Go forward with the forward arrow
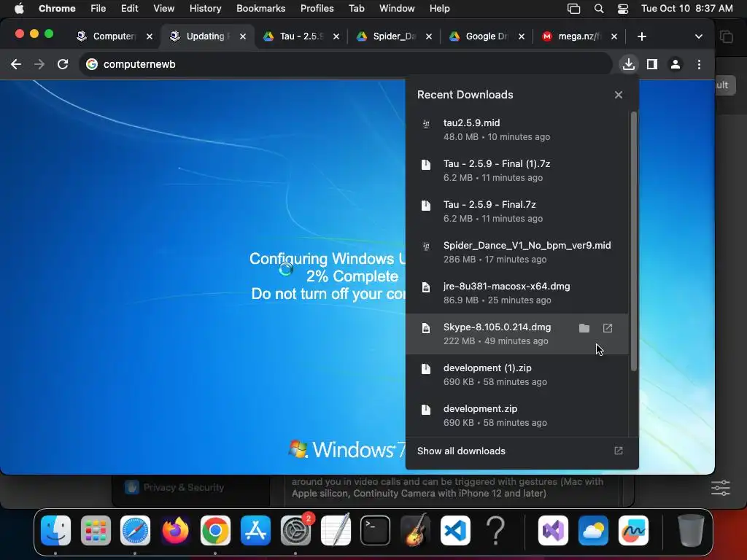Image resolution: width=747 pixels, height=560 pixels. point(39,64)
